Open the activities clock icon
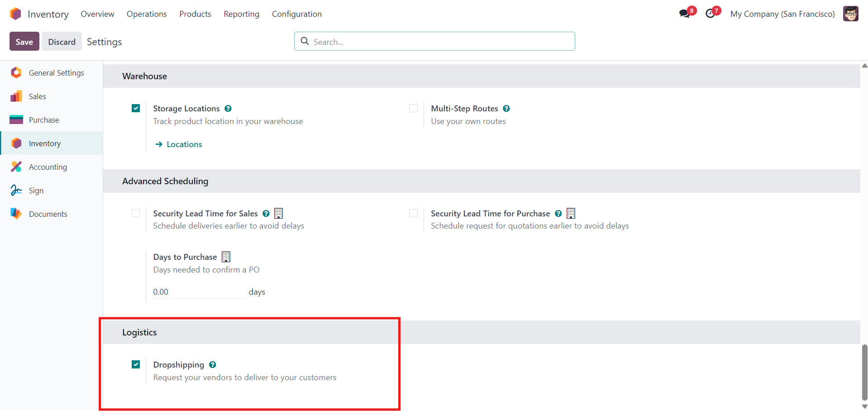The image size is (868, 411). coord(710,14)
